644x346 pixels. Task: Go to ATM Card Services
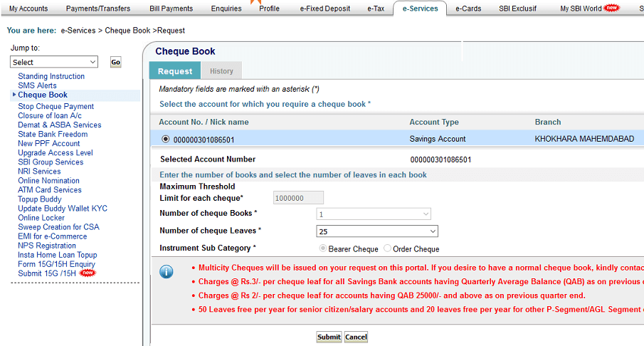tap(50, 190)
